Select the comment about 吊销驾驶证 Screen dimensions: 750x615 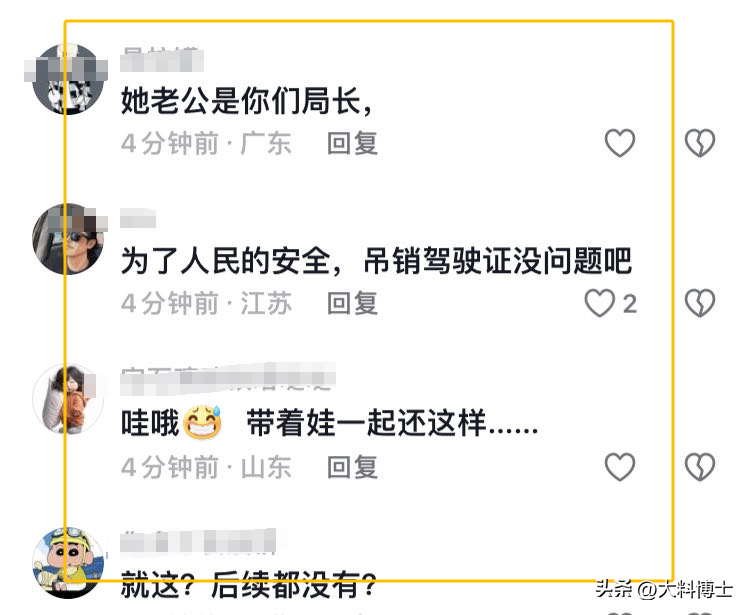click(x=376, y=261)
